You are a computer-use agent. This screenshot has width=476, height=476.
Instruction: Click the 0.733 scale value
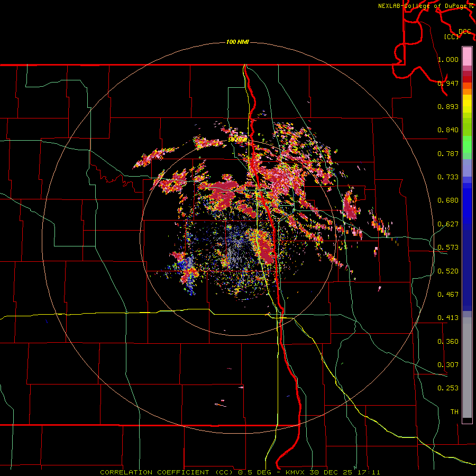coord(448,177)
